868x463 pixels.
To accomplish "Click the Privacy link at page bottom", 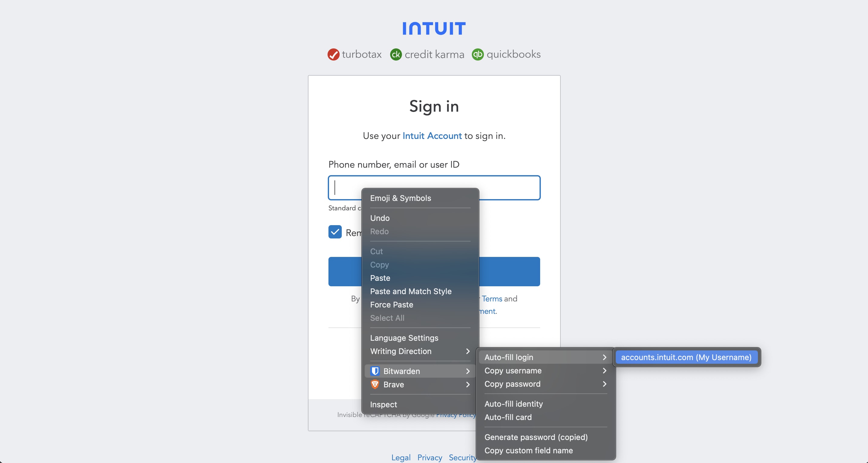I will click(430, 457).
